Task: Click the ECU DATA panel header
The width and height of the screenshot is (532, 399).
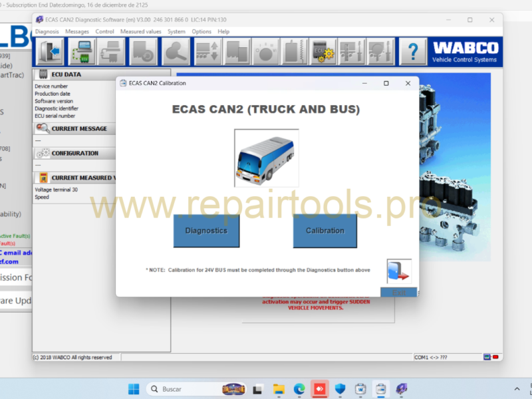Action: tap(74, 74)
